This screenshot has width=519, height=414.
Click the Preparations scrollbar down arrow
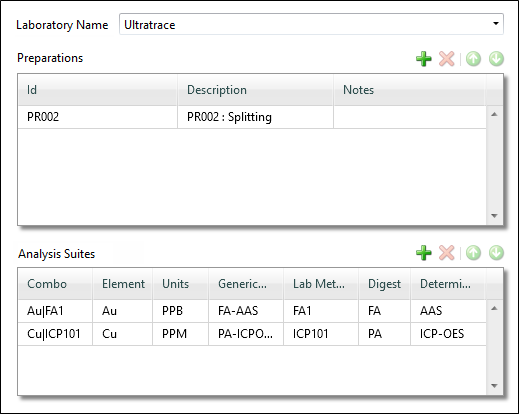coord(495,216)
